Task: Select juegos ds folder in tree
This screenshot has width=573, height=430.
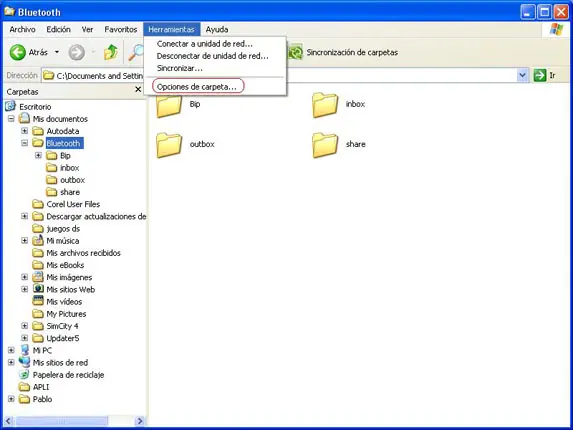Action: (63, 229)
